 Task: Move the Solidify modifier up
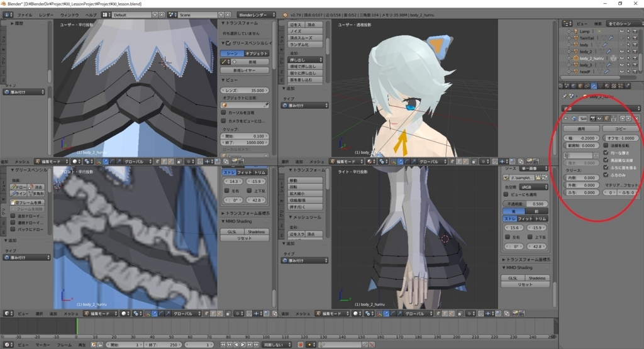click(x=622, y=118)
